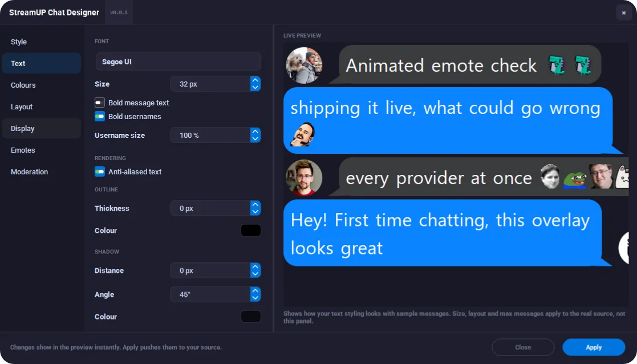Enable Bold message text toggle
The image size is (637, 364).
[x=100, y=103]
